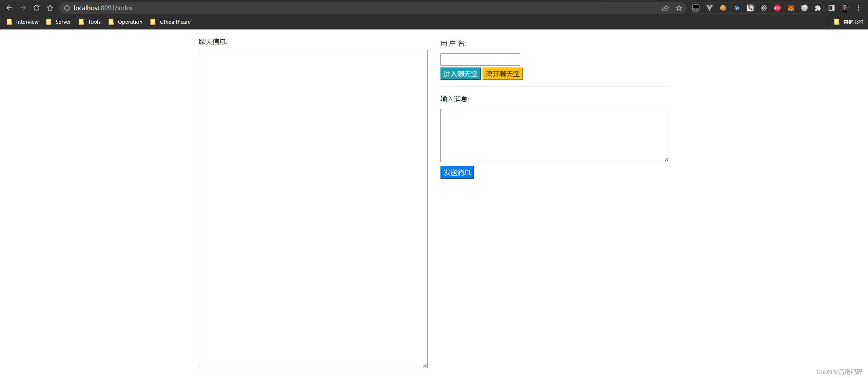This screenshot has width=868, height=378.
Task: Open the Vue devtools extension
Action: (x=709, y=8)
